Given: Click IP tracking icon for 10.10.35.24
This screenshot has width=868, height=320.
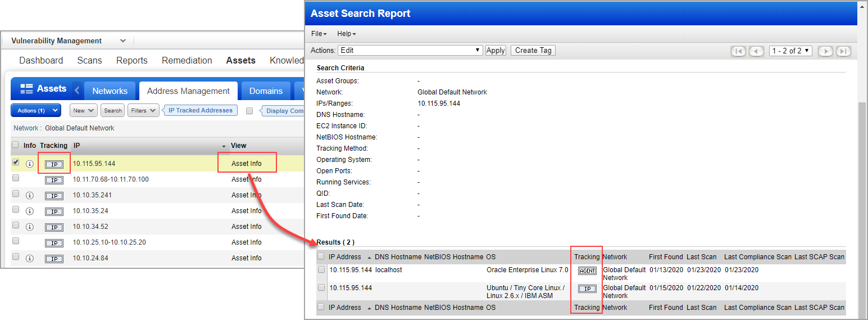Looking at the screenshot, I should click(54, 211).
